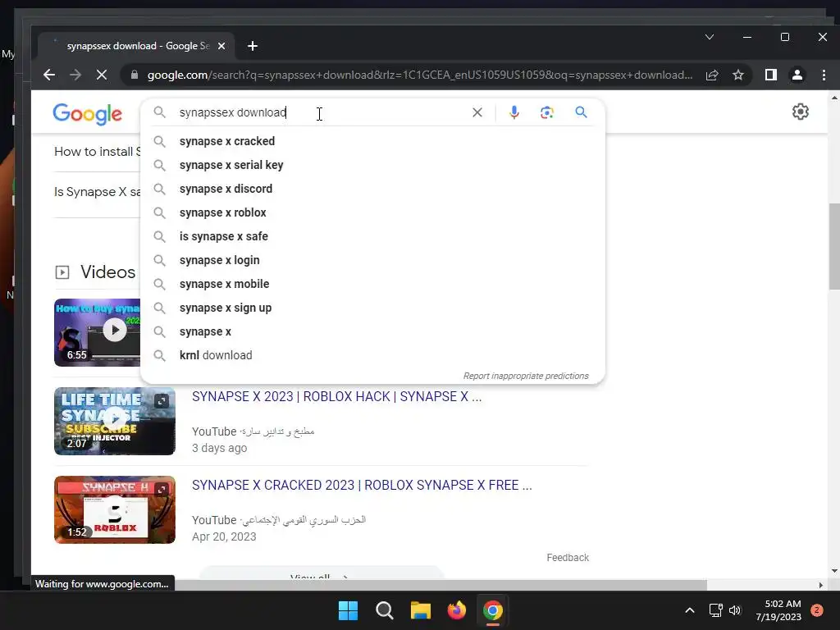Choose suggestion synapse x discord
This screenshot has height=630, width=840.
coord(373,189)
